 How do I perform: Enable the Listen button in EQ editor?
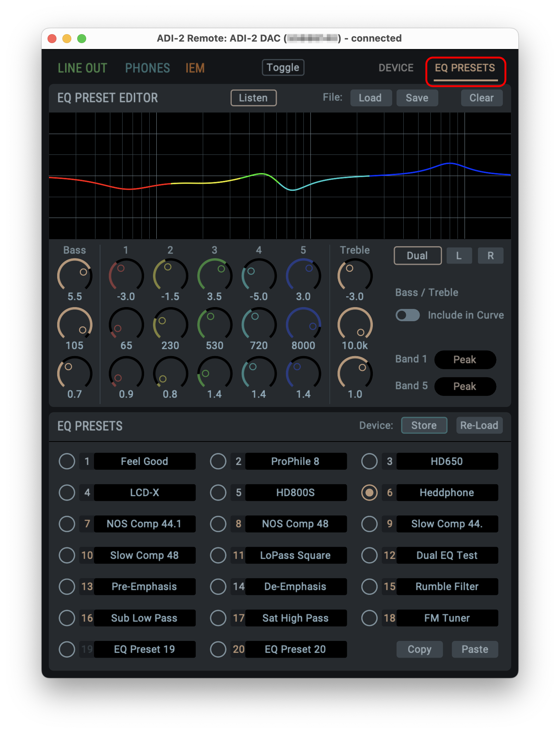(253, 98)
